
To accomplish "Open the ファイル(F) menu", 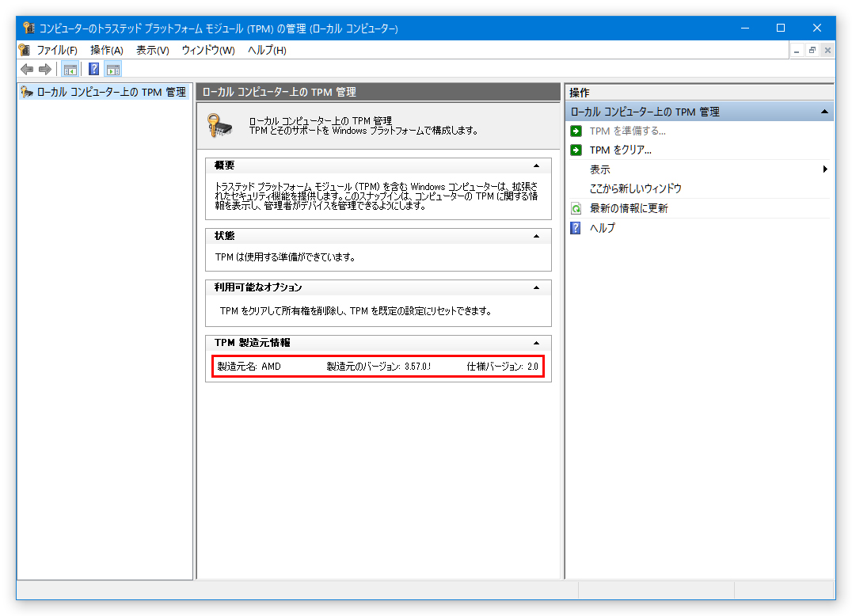I will pos(56,50).
